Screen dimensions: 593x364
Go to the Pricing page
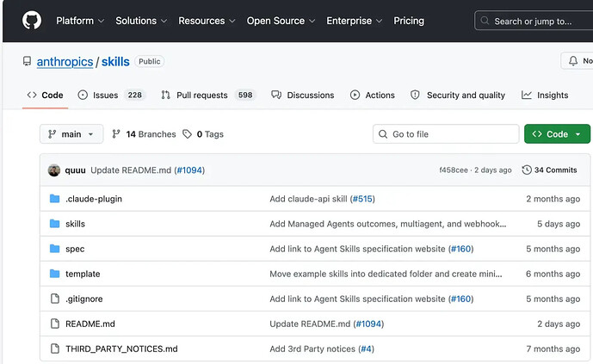409,21
